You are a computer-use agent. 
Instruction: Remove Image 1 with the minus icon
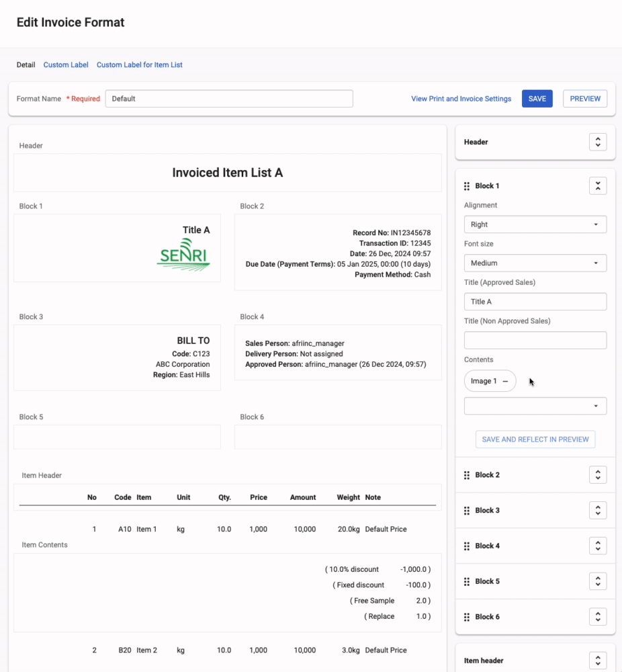tap(506, 381)
